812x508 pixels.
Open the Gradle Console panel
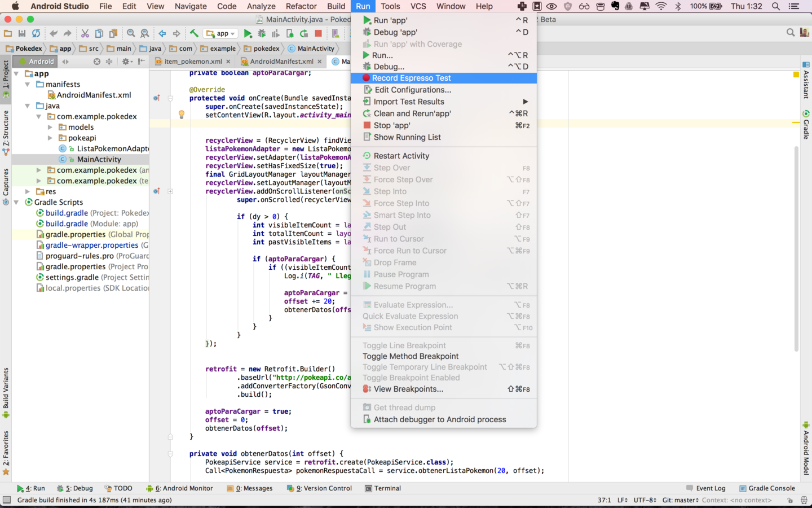coord(767,488)
